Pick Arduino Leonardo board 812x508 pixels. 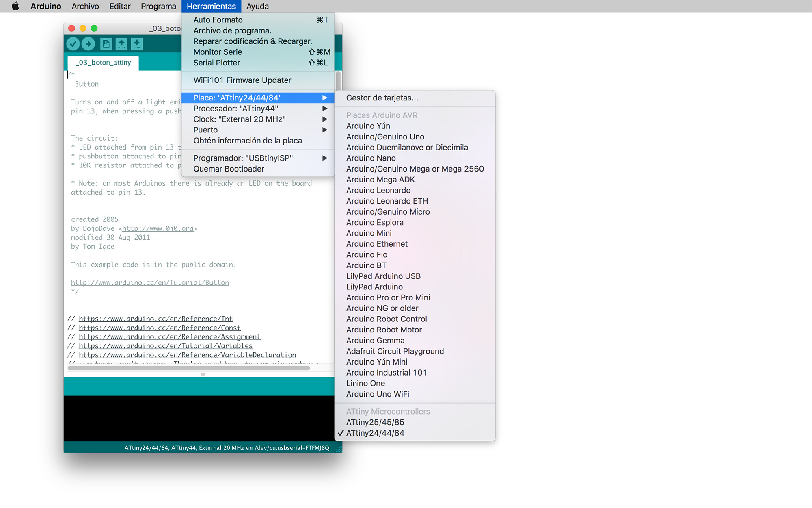click(x=415, y=190)
